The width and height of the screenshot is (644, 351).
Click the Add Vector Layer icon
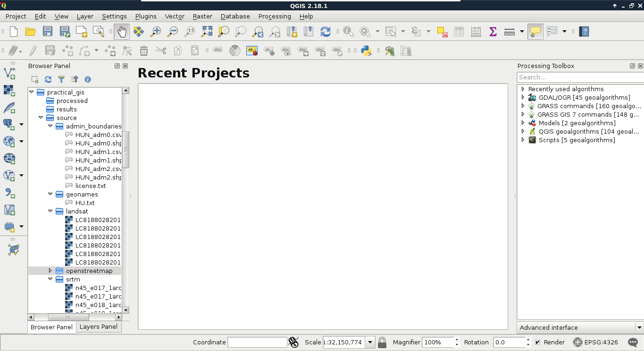pyautogui.click(x=9, y=73)
